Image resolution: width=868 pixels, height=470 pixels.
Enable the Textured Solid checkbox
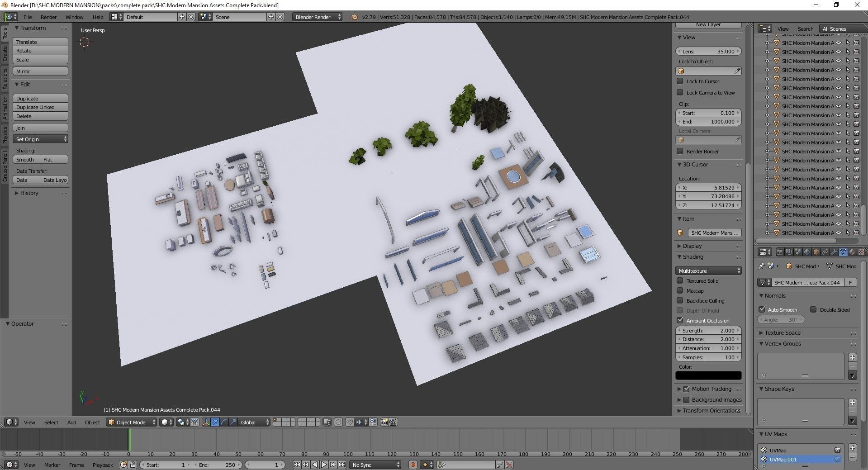[x=680, y=280]
